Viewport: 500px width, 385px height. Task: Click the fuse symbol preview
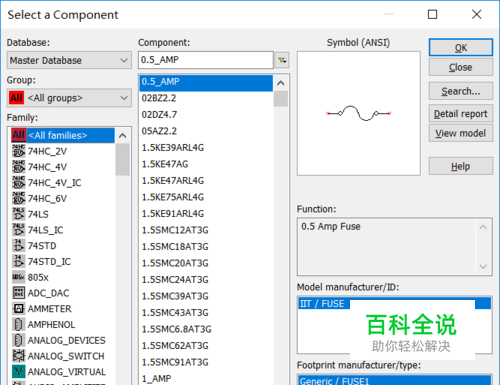(x=358, y=113)
